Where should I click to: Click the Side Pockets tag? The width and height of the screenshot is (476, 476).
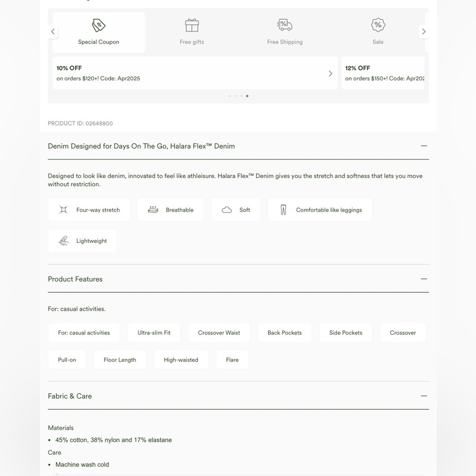(346, 333)
